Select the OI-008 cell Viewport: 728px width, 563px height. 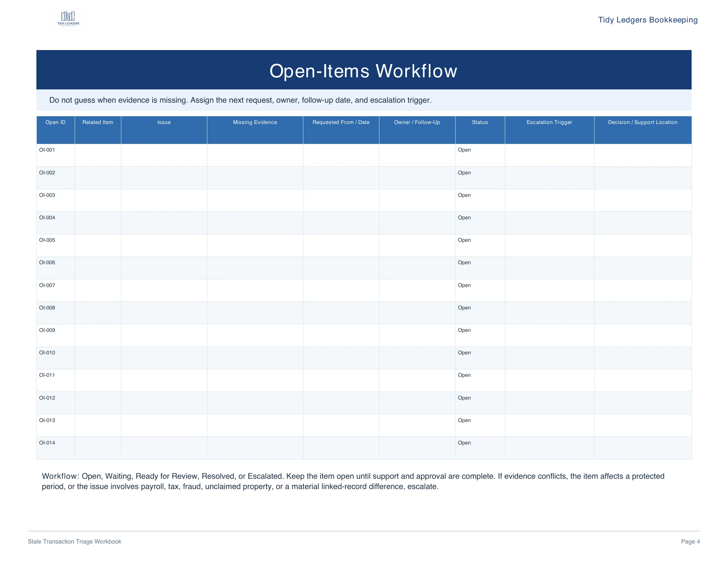[x=56, y=313]
